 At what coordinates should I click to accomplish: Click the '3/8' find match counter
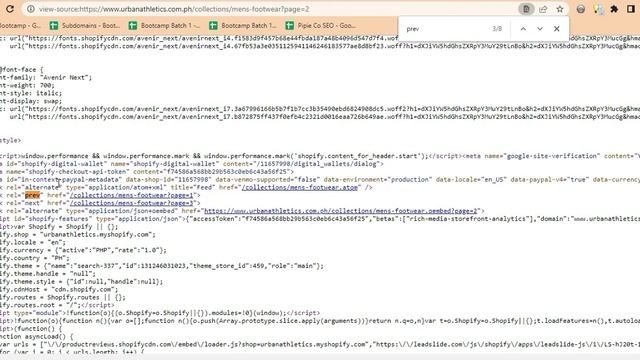click(497, 29)
